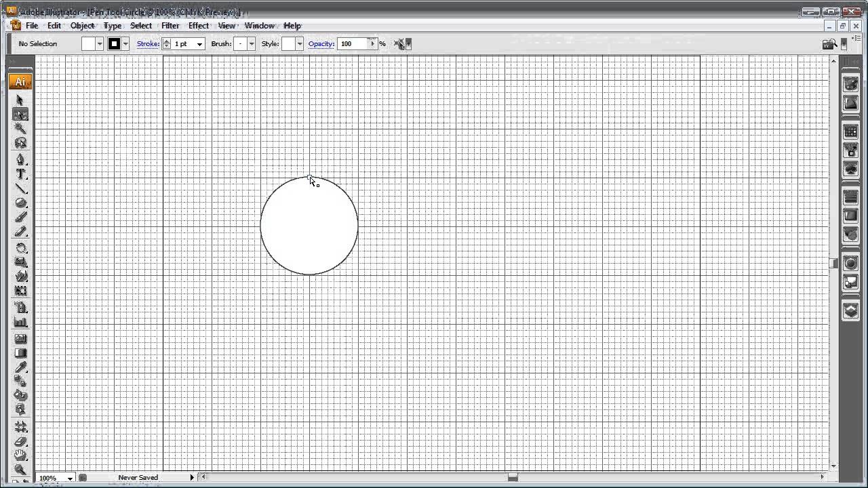
Task: Select the Symbol Sprayer tool
Action: tap(20, 308)
